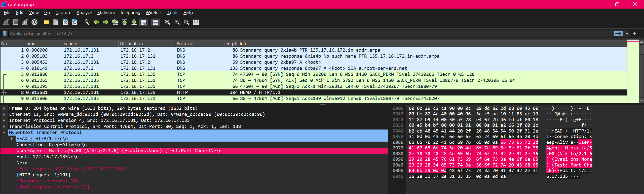Click the find packet magnifier icon
Screen dimensions: 644x194
87,22
